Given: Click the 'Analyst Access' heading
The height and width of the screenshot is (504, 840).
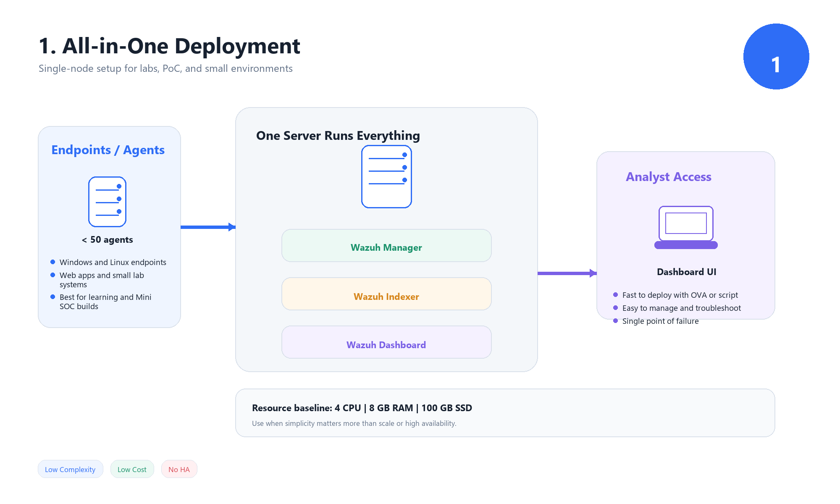Looking at the screenshot, I should 668,177.
